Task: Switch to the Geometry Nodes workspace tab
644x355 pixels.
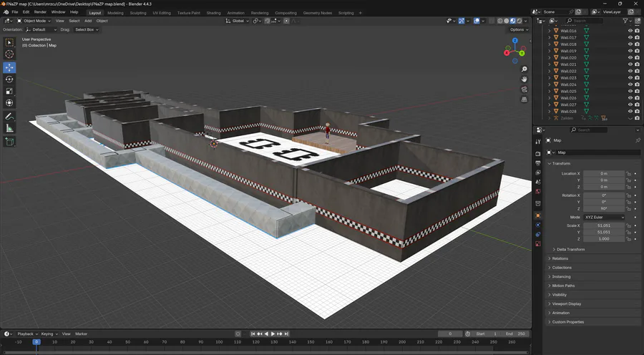Action: point(318,13)
